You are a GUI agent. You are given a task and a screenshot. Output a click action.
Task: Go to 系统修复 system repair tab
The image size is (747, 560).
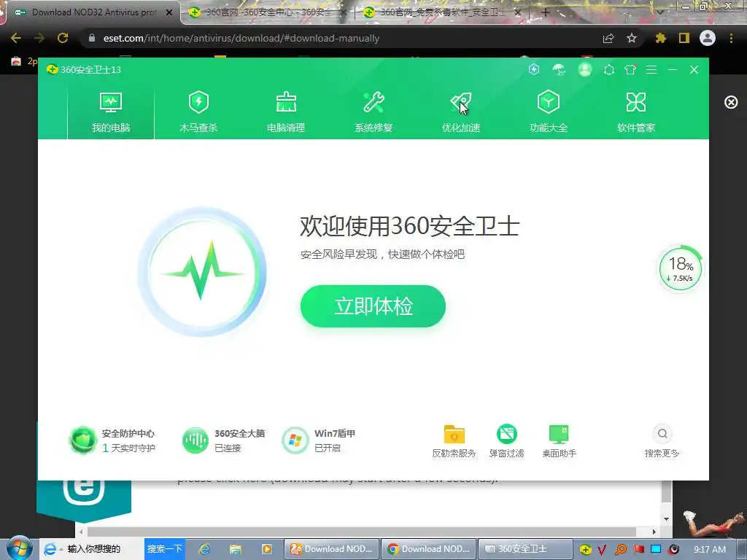[373, 112]
